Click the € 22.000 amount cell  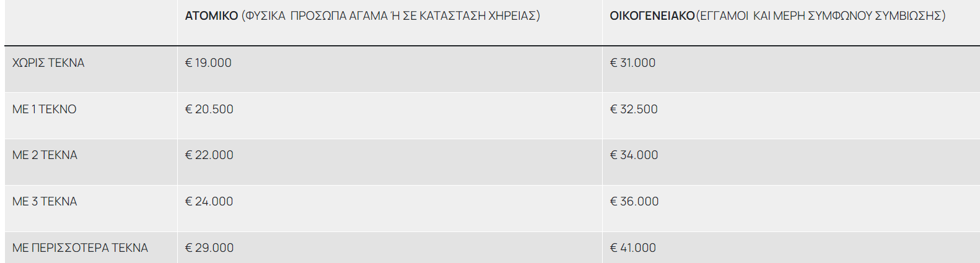(209, 155)
